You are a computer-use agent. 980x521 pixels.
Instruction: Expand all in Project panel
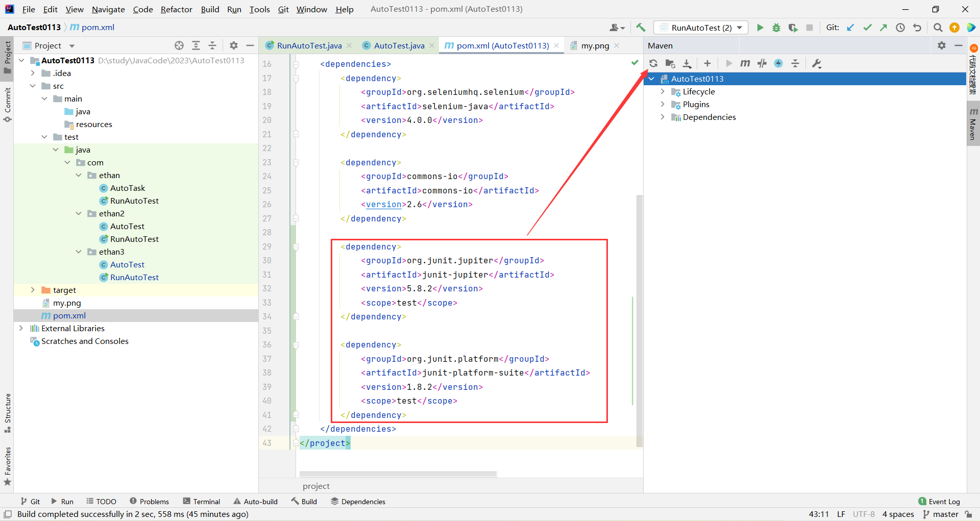196,45
